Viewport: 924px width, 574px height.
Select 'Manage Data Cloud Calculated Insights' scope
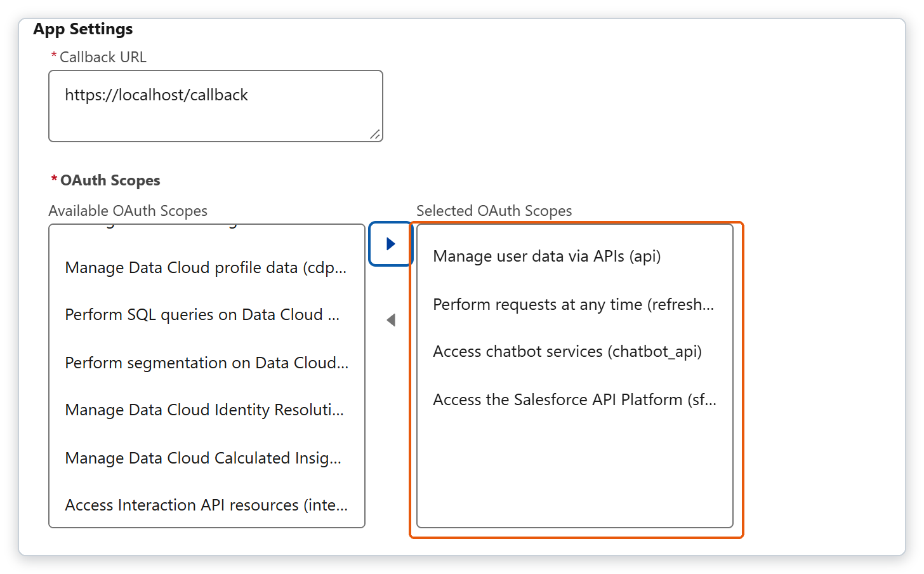206,458
